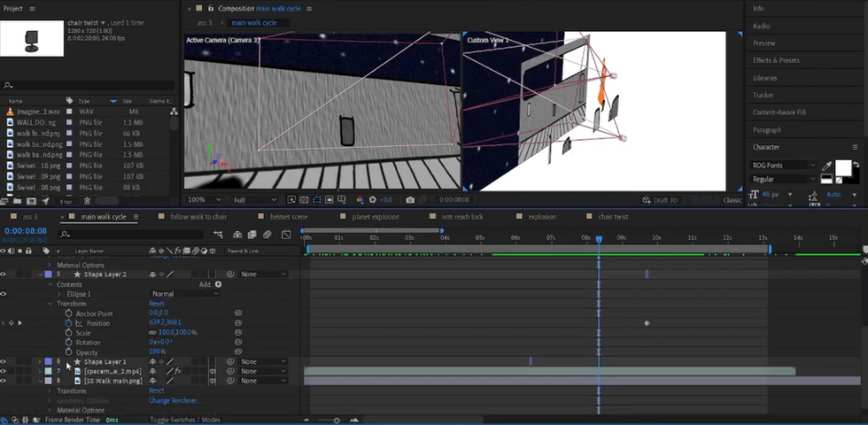Click white fill color swatch in Character panel
The width and height of the screenshot is (868, 425).
[x=843, y=167]
